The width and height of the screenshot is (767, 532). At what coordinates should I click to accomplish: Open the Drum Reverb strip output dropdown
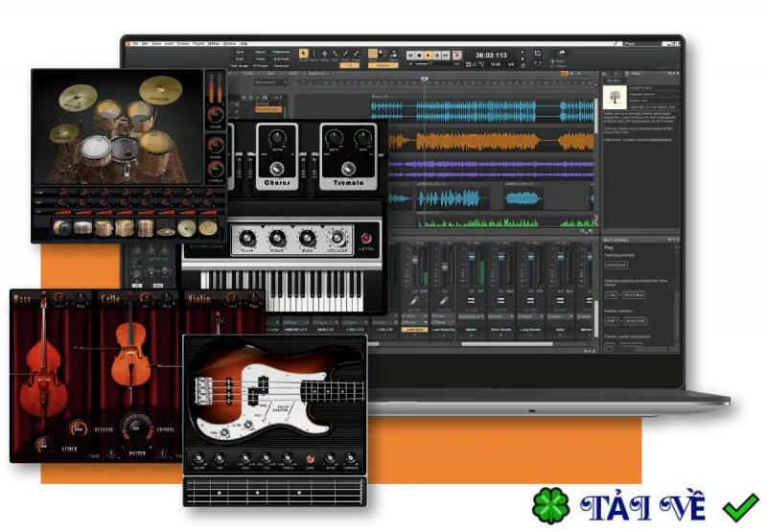click(x=500, y=316)
